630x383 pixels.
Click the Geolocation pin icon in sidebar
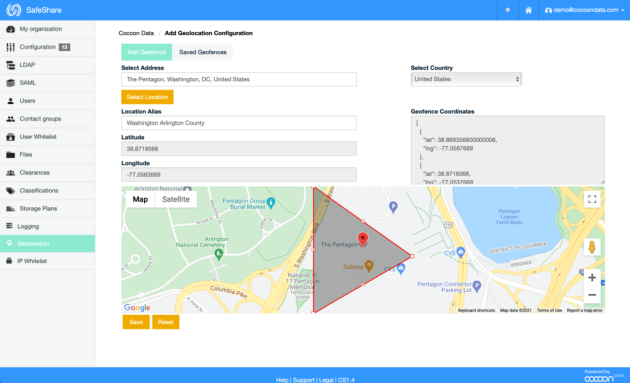pyautogui.click(x=9, y=243)
